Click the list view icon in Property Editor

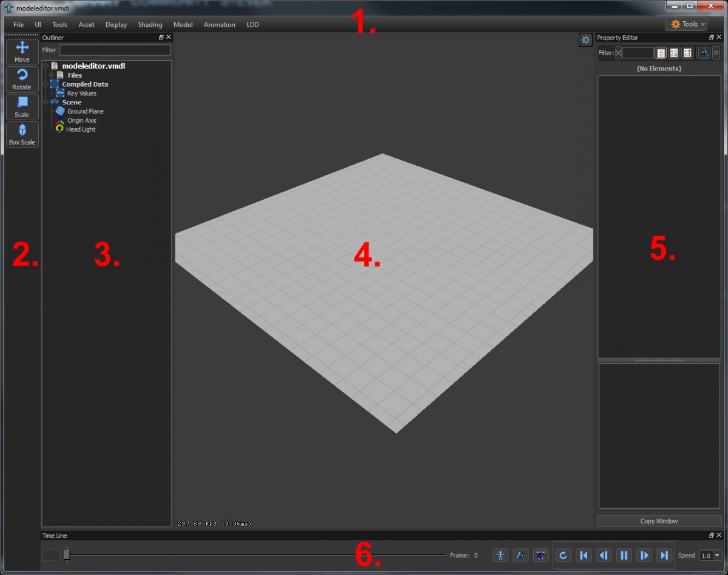point(661,53)
